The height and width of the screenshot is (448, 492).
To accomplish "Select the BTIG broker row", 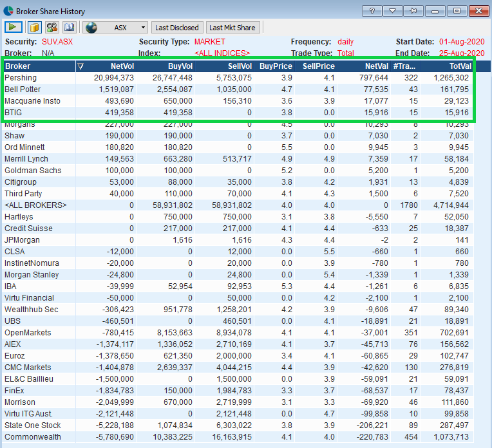I will point(238,113).
